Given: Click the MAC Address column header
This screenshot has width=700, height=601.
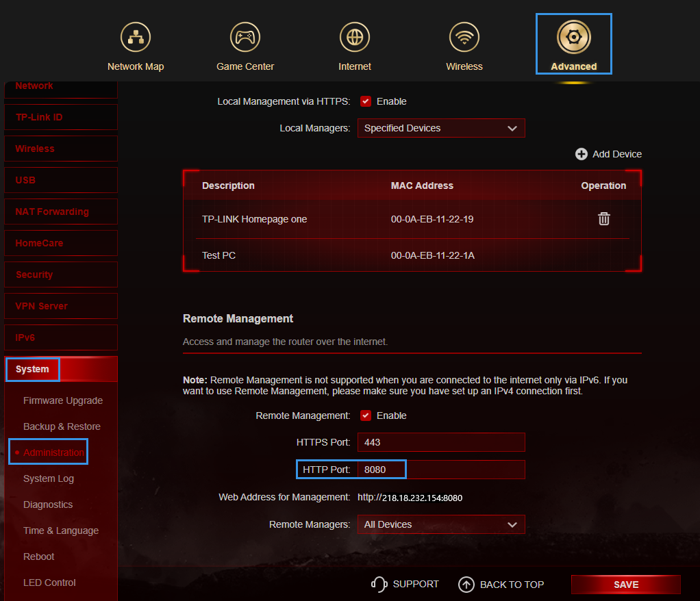Looking at the screenshot, I should click(x=422, y=186).
